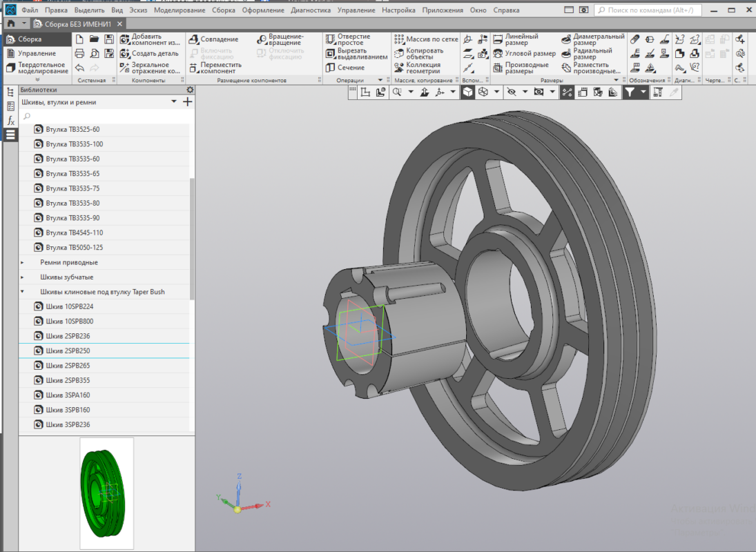
Task: Click the Undo arrow icon
Action: coord(79,68)
